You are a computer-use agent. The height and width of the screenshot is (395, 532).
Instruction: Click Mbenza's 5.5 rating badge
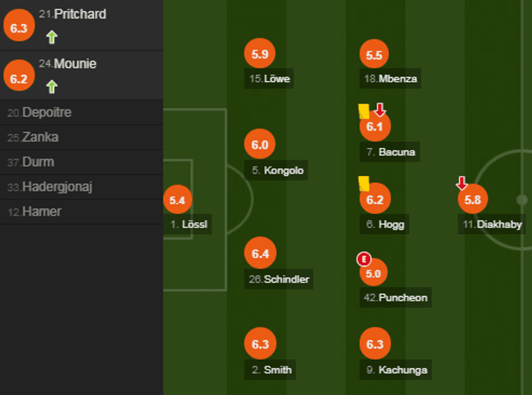(x=375, y=55)
